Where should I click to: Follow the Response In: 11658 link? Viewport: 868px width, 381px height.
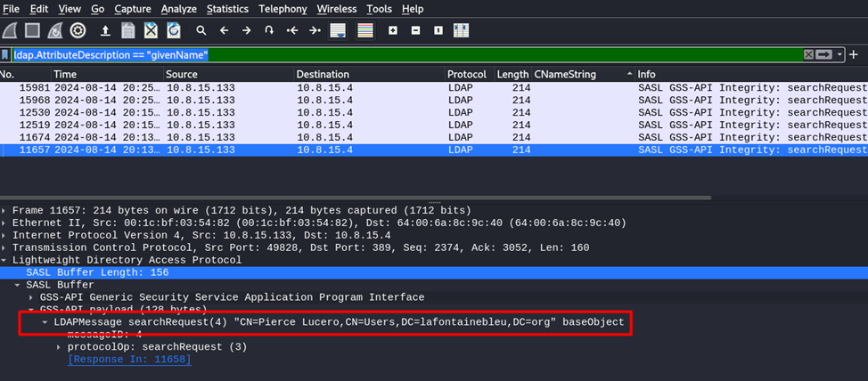click(x=129, y=360)
